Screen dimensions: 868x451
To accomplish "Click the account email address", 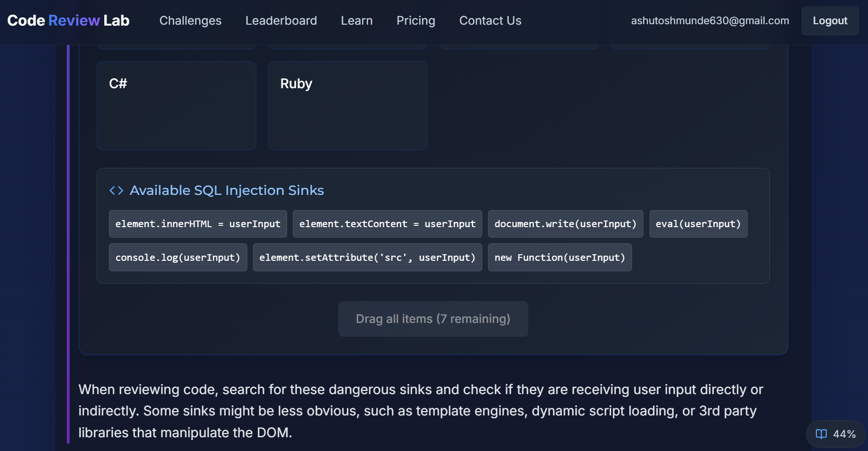I will click(710, 21).
